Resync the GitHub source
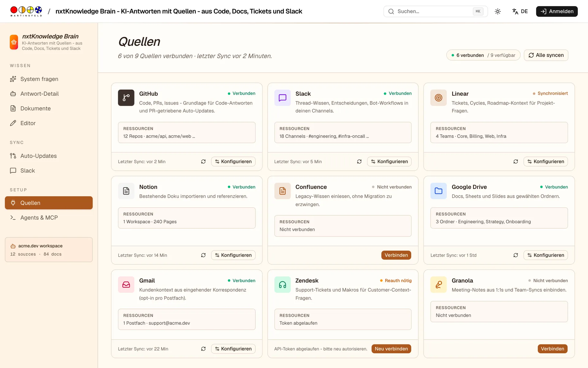 203,162
